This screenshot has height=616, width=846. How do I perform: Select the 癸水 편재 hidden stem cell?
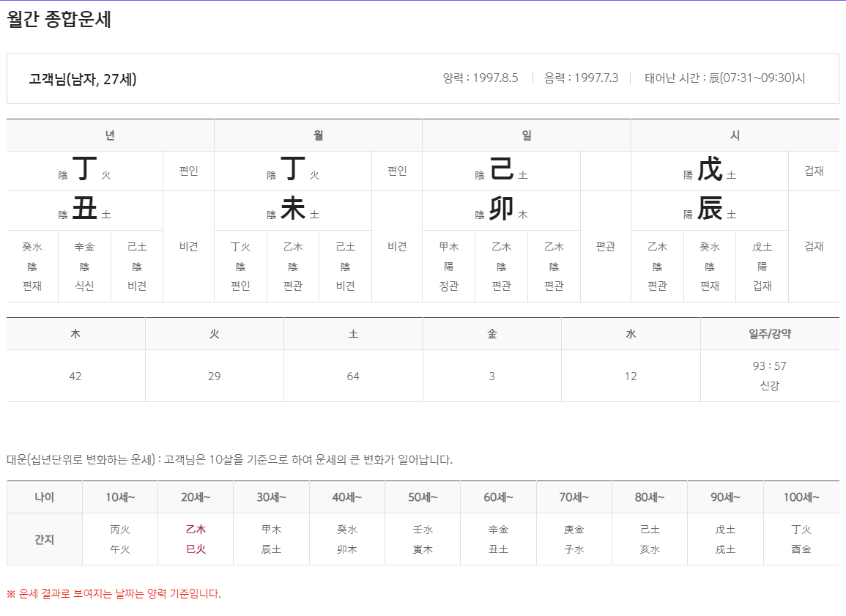coord(33,264)
